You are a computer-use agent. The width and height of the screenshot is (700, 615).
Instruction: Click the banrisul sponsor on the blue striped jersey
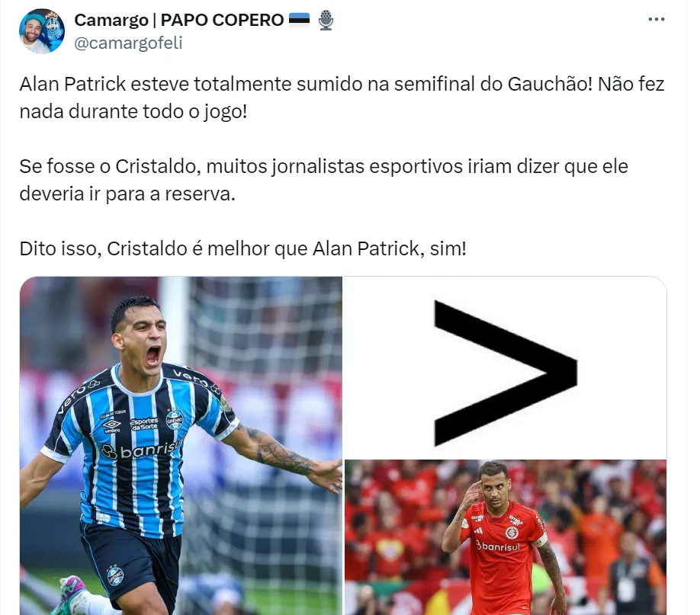(142, 450)
